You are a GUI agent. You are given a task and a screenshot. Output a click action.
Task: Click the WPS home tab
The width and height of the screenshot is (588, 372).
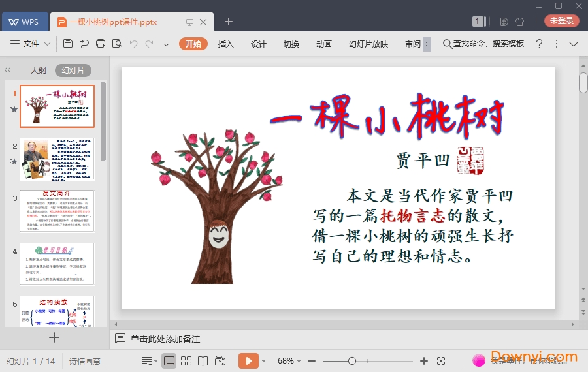coord(25,22)
